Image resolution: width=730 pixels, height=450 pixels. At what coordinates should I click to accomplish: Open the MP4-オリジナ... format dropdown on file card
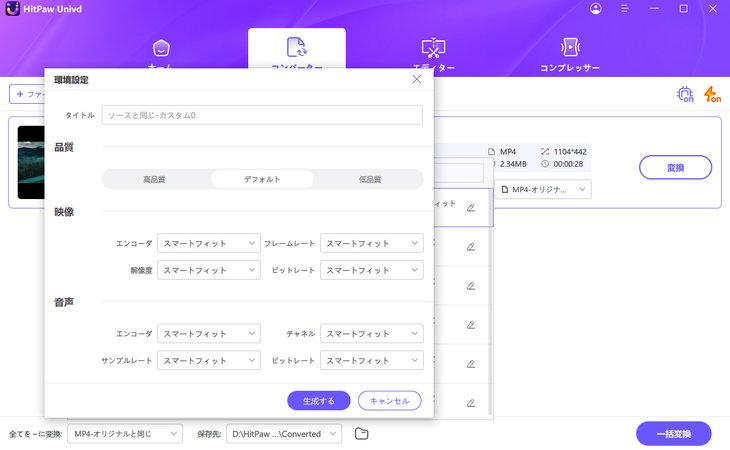(543, 189)
